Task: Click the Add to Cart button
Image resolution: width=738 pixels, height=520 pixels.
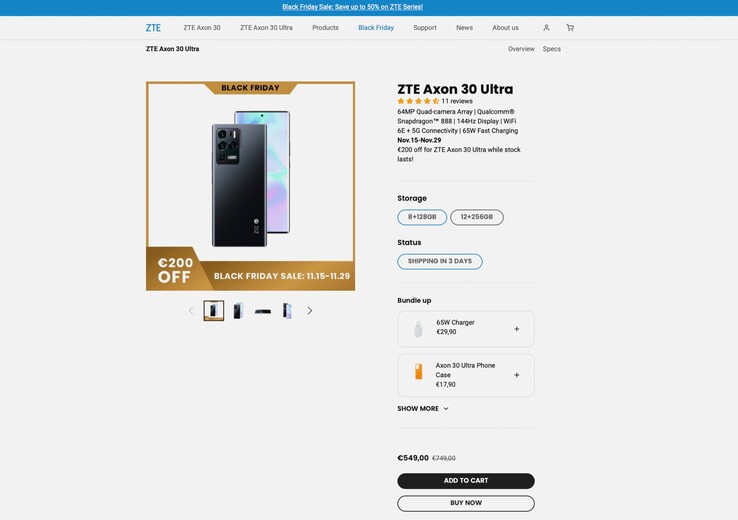Action: [x=466, y=481]
